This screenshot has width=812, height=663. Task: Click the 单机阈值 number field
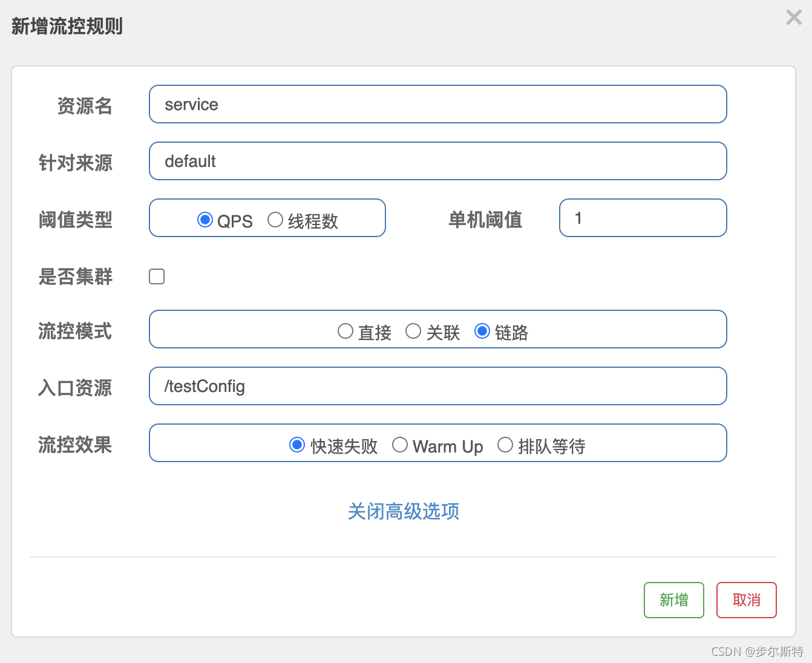tap(643, 218)
